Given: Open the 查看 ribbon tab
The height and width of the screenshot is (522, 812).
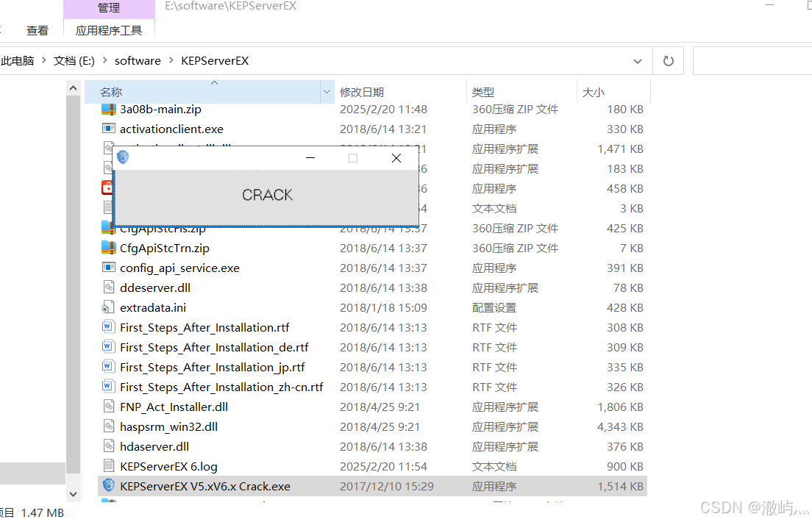Looking at the screenshot, I should click(38, 31).
